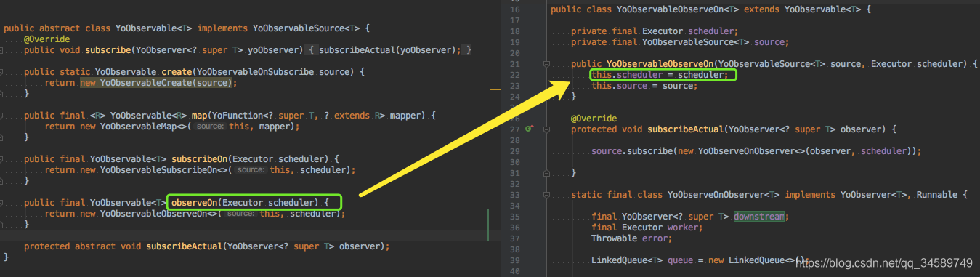The width and height of the screenshot is (980, 277).
Task: Collapse the create method in left editor
Action: pyautogui.click(x=2, y=72)
